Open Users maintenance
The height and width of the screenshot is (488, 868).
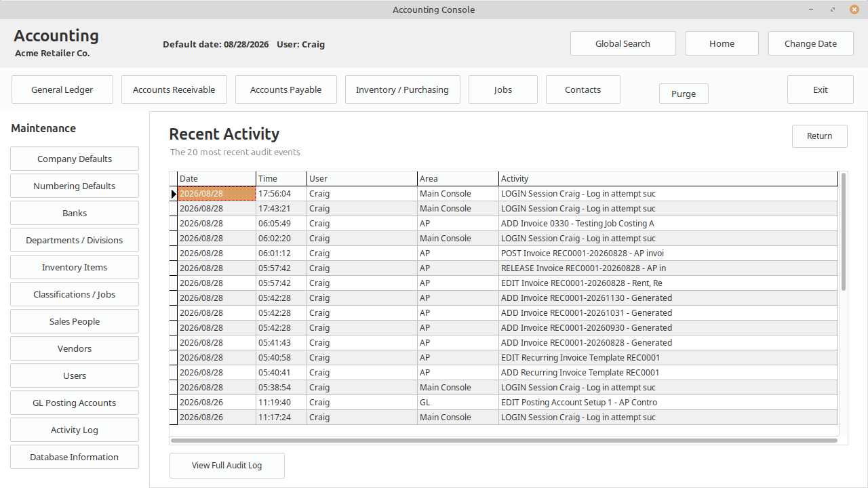tap(75, 375)
